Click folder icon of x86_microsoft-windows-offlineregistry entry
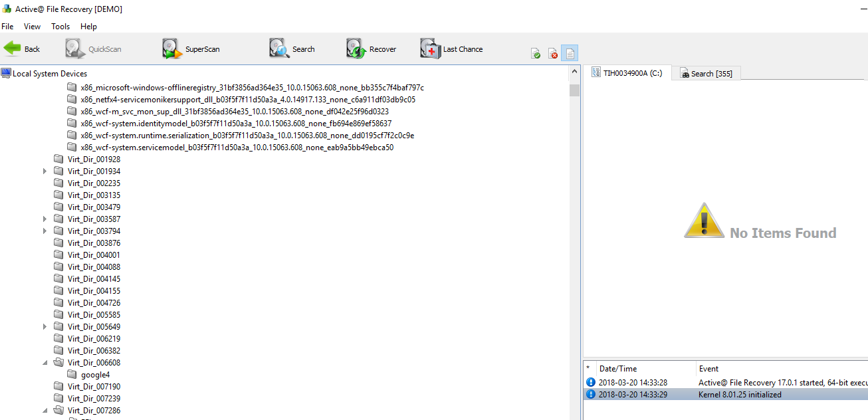 [72, 88]
